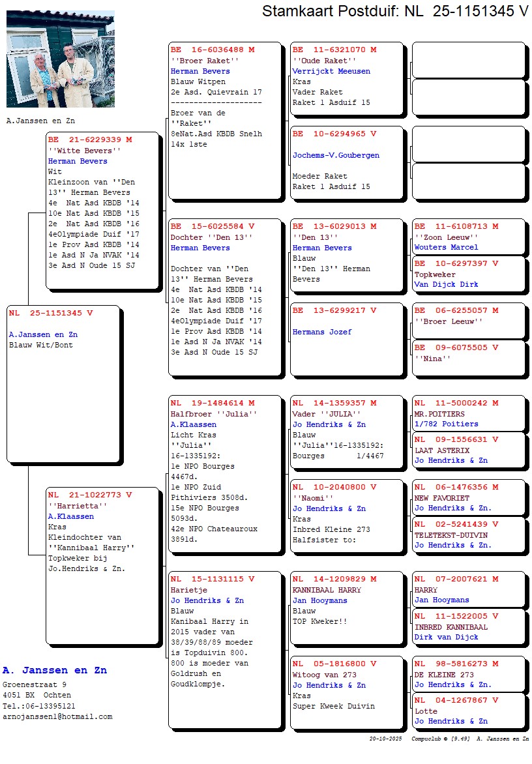The image size is (532, 764).
Task: Click the Stamkaart Postduif title heading
Action: [x=394, y=11]
